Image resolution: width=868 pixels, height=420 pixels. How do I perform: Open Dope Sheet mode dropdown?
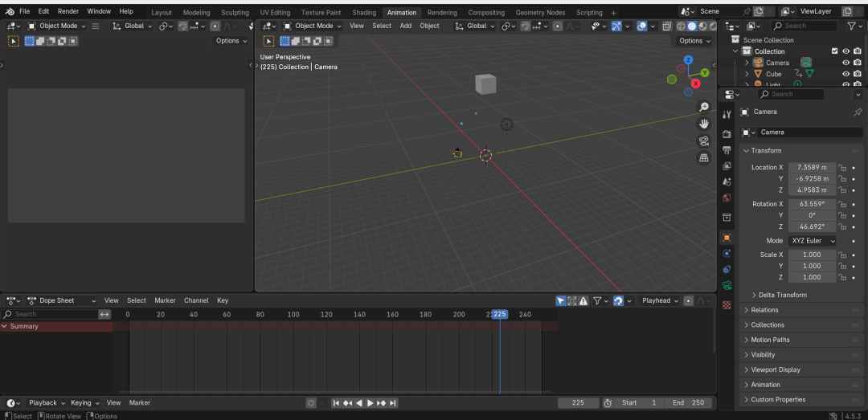61,300
